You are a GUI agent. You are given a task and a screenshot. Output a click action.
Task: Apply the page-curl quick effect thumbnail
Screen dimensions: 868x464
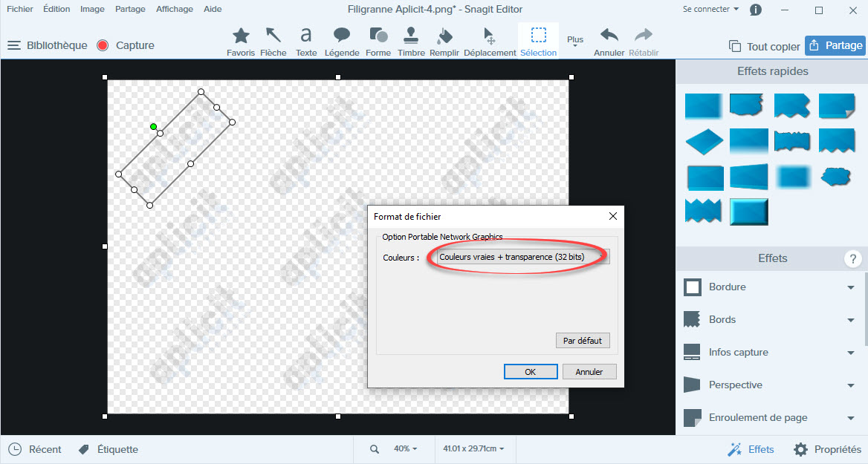tap(837, 106)
